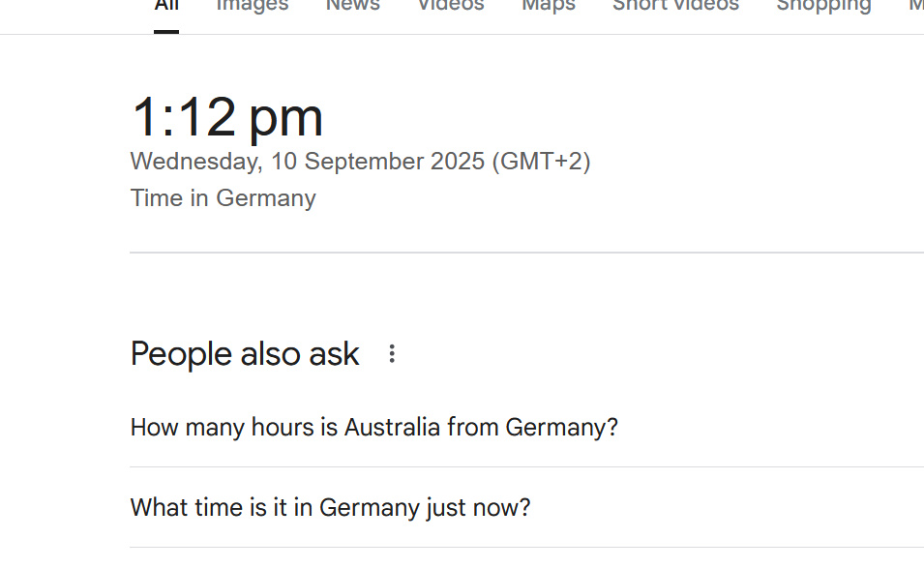Image resolution: width=924 pixels, height=569 pixels.
Task: Select the All results tab
Action: [x=166, y=6]
